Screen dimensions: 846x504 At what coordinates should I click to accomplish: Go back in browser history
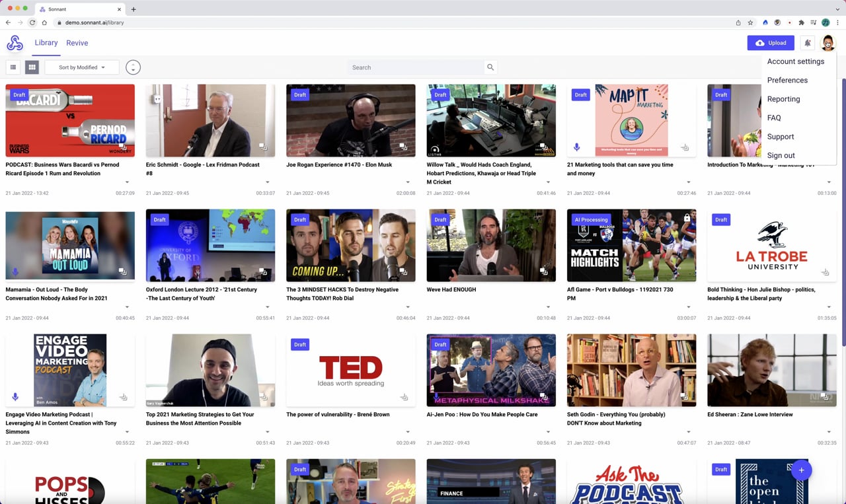coord(8,22)
